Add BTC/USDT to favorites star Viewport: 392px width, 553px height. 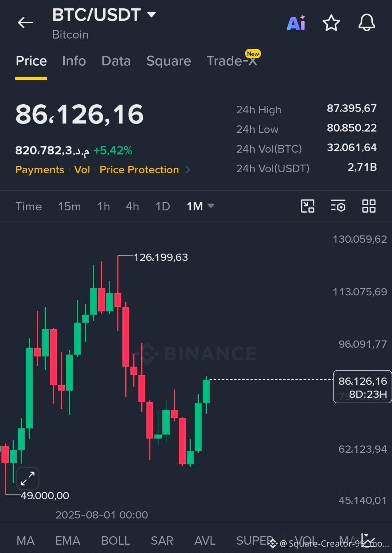331,23
